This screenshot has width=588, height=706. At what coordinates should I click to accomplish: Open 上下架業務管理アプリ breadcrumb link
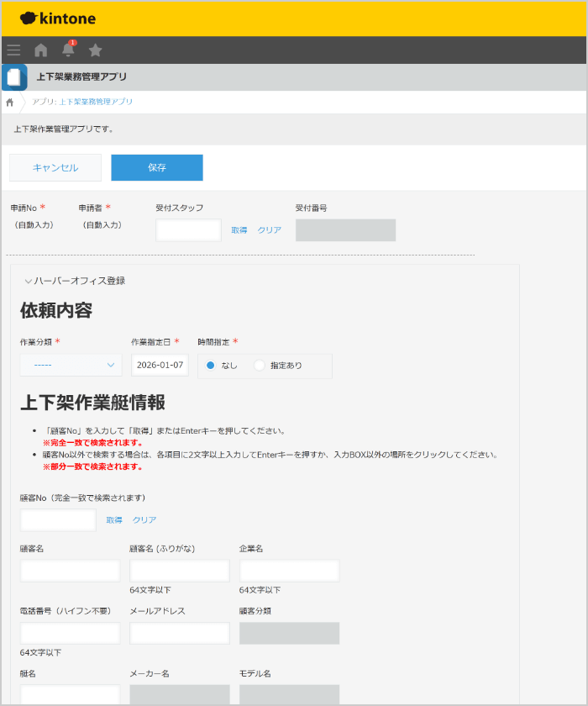pos(96,102)
